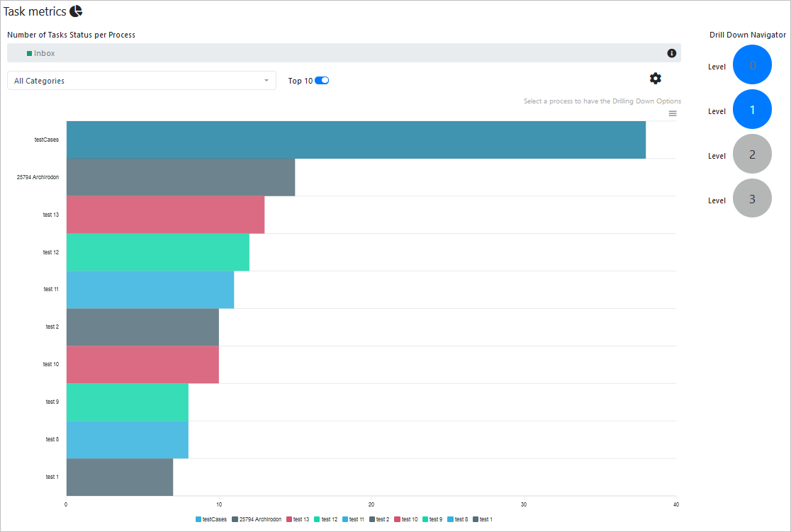Viewport: 791px width, 532px height.
Task: Click the Inbox status label
Action: [x=44, y=53]
